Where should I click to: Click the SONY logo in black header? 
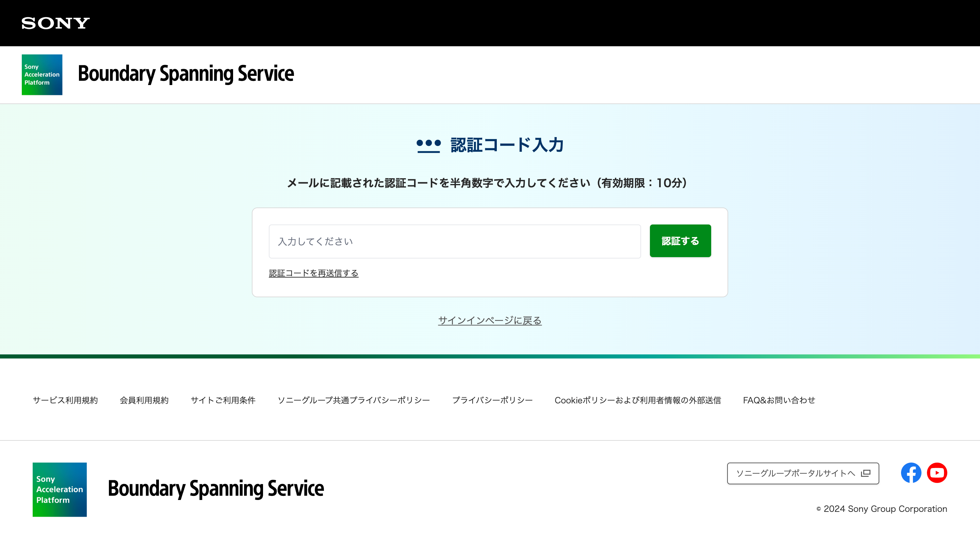pyautogui.click(x=55, y=23)
